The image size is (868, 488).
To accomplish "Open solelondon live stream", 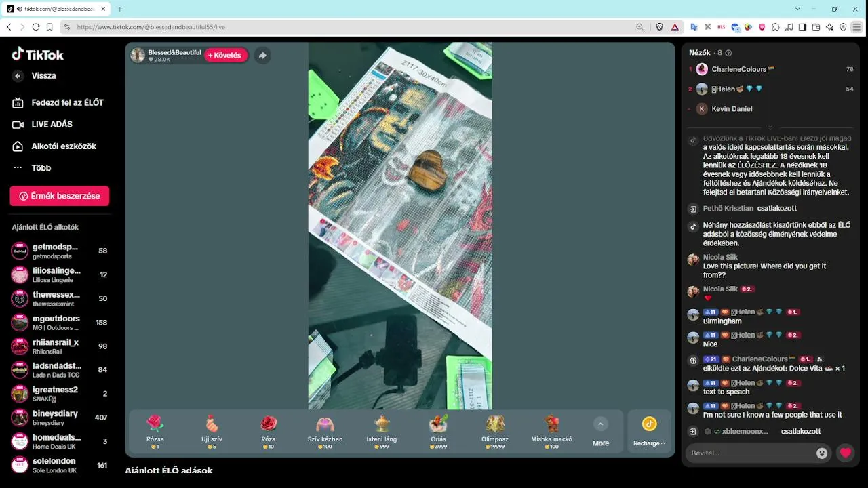I will pyautogui.click(x=60, y=465).
